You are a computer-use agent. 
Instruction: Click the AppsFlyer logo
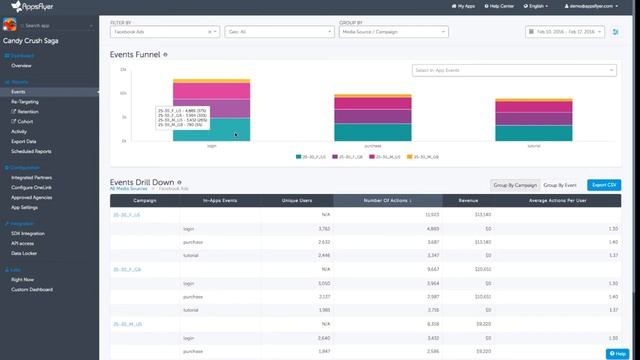pyautogui.click(x=32, y=6)
